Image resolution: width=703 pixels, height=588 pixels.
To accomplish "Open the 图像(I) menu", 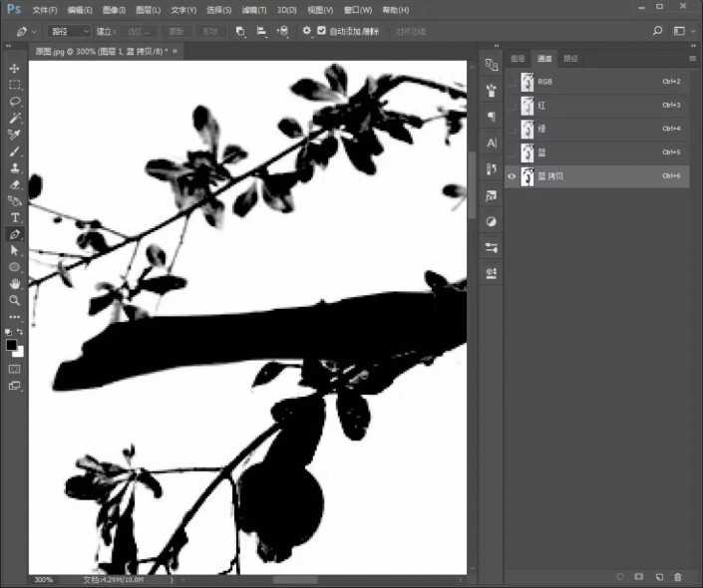I will point(114,10).
